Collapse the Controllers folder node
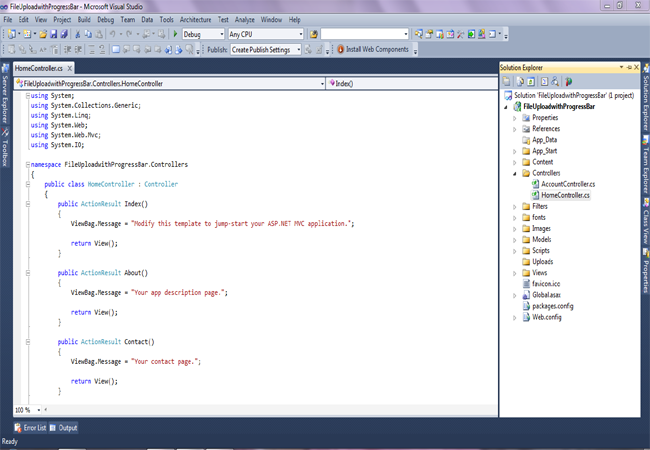 (x=515, y=173)
